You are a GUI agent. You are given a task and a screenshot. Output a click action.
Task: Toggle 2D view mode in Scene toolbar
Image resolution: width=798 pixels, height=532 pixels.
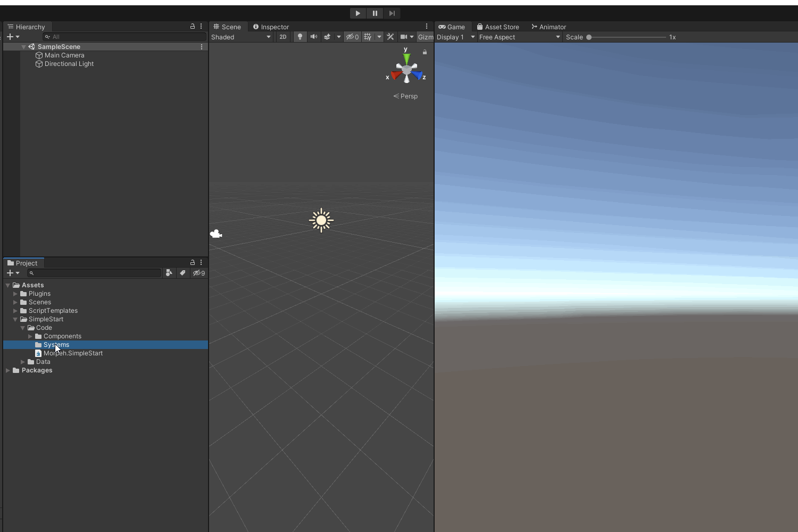click(x=282, y=37)
